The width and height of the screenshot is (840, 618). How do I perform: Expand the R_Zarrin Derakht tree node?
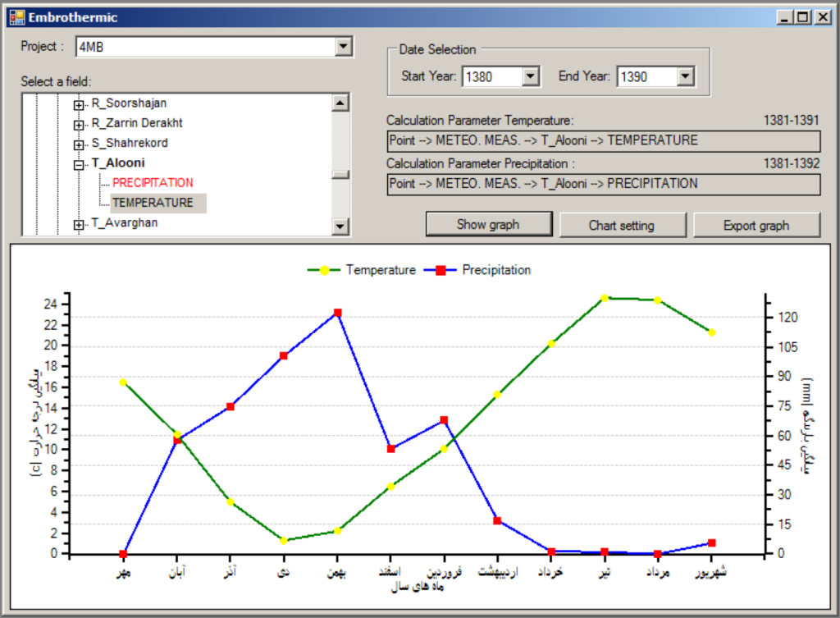79,125
